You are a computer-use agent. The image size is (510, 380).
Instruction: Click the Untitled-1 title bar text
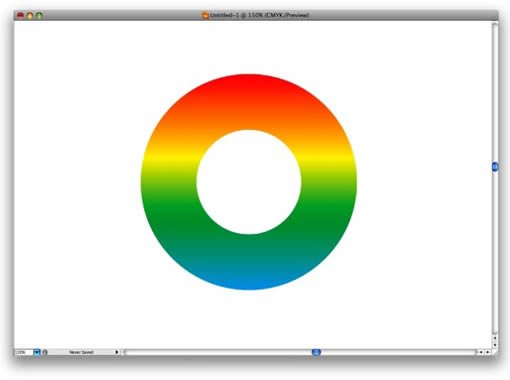pos(259,15)
